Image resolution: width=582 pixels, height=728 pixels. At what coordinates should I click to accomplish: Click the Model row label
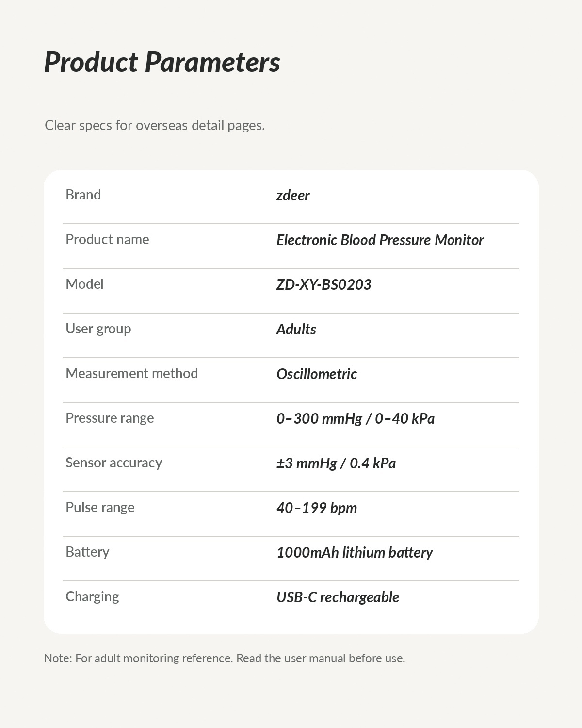tap(84, 284)
